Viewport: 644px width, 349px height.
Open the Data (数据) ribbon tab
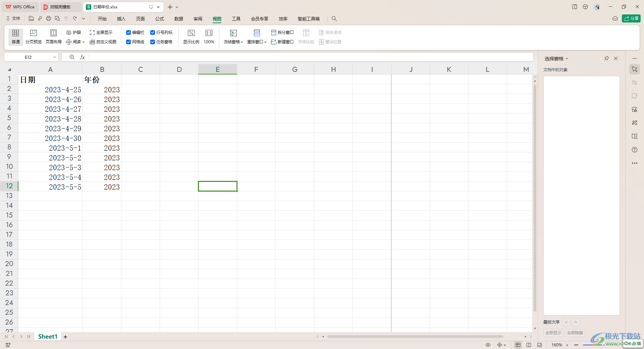tap(179, 19)
